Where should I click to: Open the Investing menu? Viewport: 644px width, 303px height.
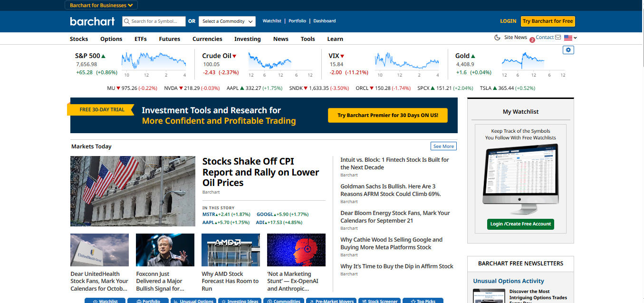point(248,39)
